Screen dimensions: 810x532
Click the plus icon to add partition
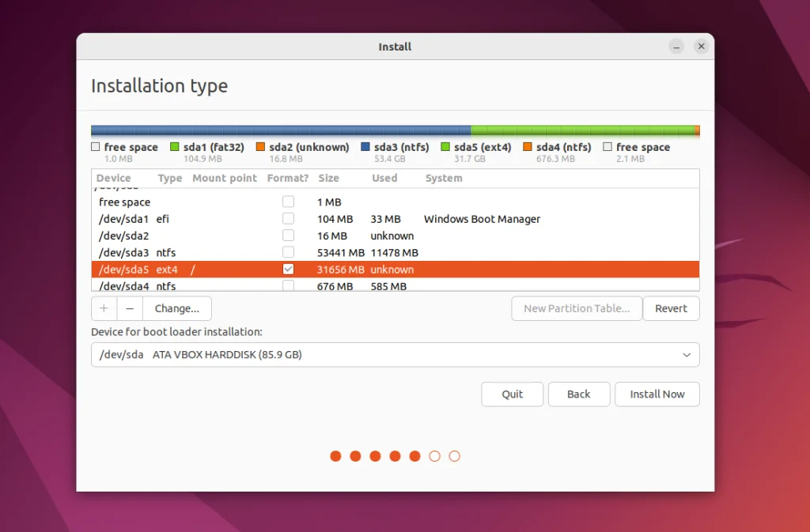point(104,308)
